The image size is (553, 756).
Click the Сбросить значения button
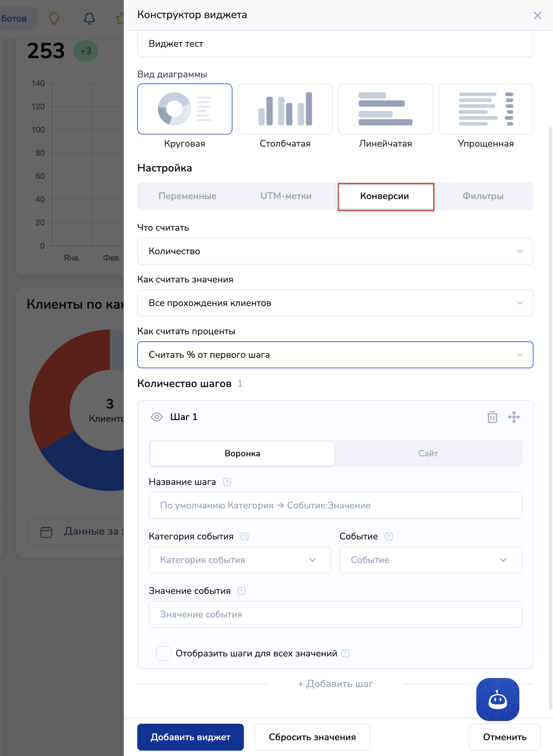(x=312, y=737)
